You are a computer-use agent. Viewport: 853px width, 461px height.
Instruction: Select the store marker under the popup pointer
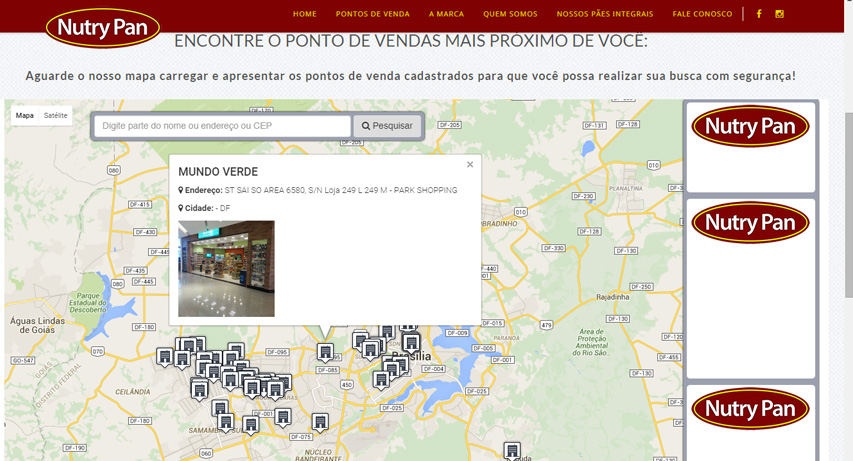coord(325,353)
